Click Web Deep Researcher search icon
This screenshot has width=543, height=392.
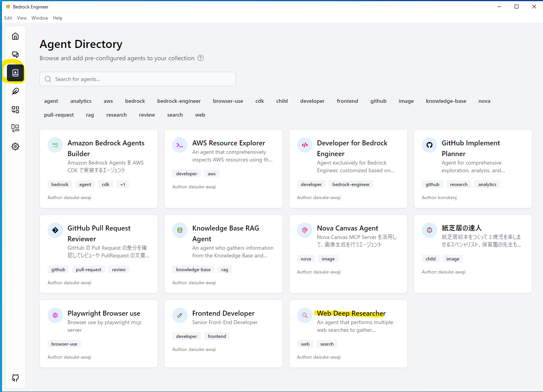pos(305,315)
